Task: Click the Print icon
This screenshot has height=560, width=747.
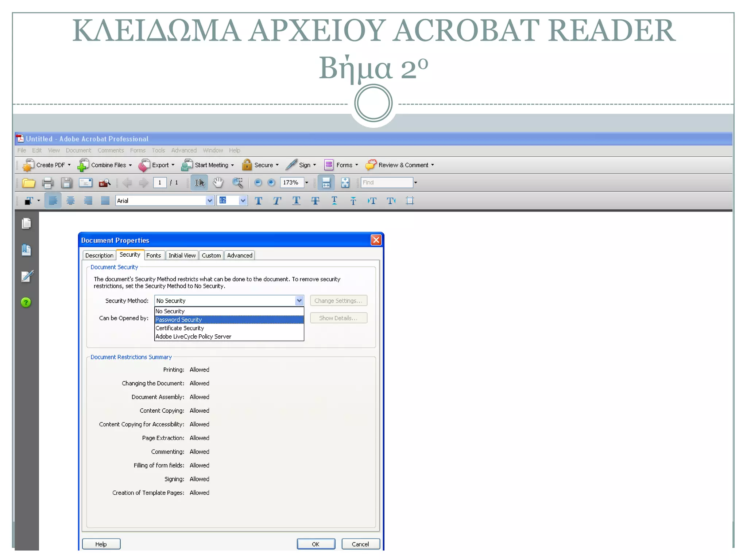Action: (47, 183)
